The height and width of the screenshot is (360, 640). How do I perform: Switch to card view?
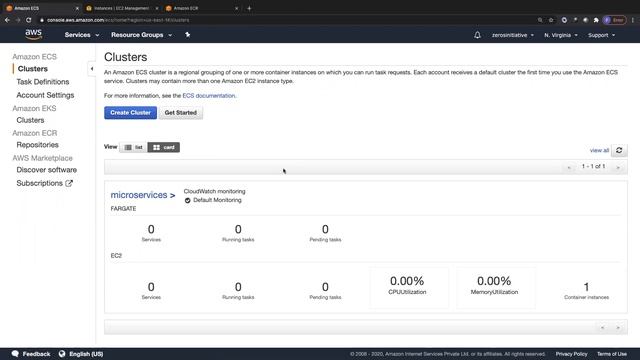(x=164, y=147)
